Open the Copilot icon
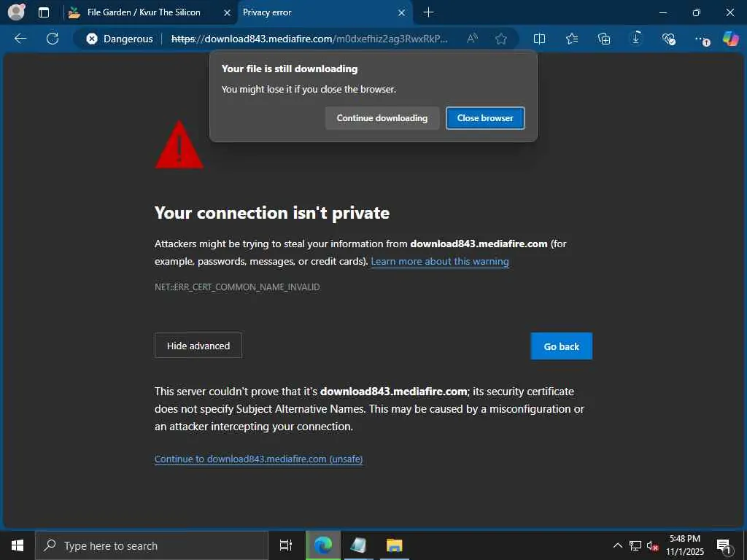 (730, 39)
